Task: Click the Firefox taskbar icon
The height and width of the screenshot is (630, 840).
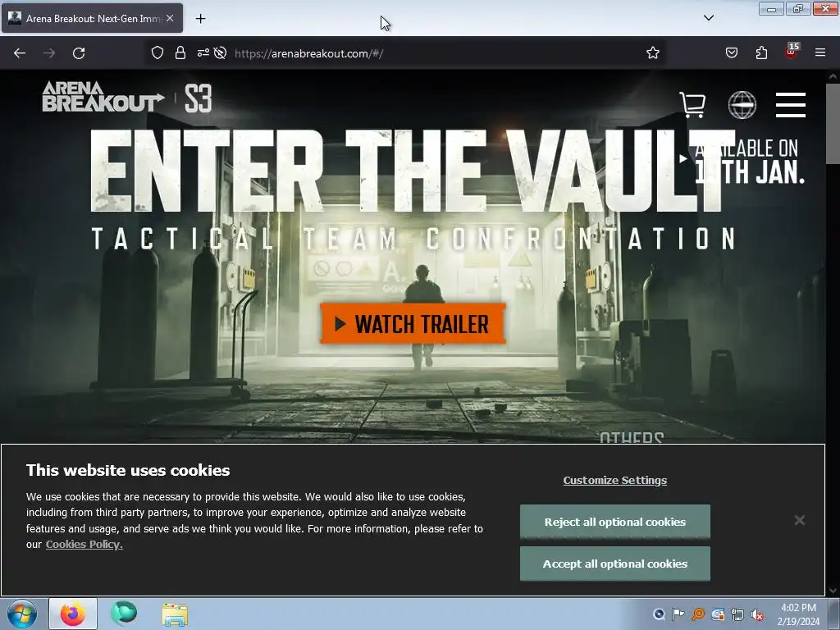Action: (73, 614)
